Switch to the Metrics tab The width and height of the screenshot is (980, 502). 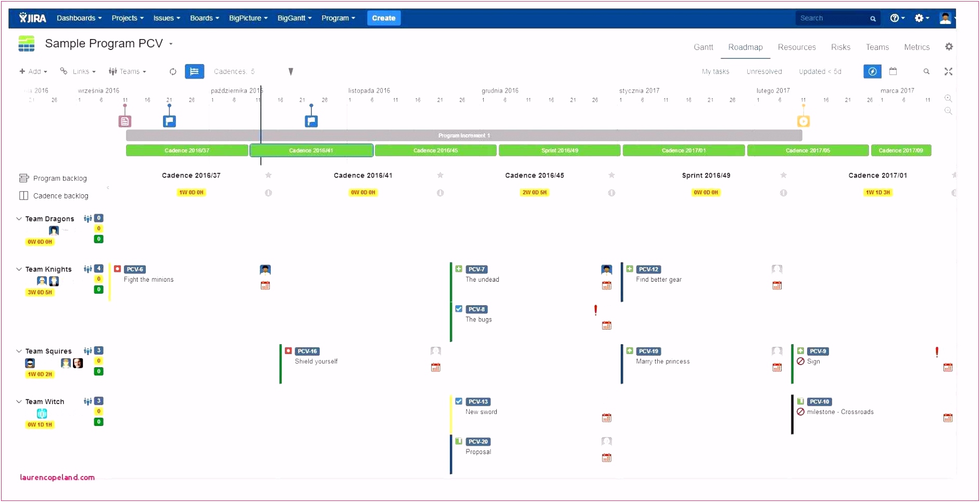(916, 47)
